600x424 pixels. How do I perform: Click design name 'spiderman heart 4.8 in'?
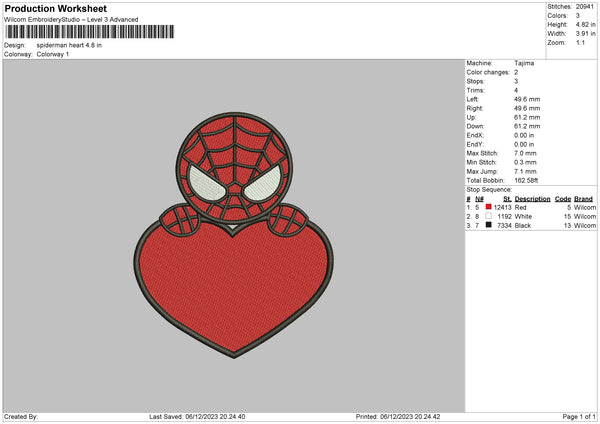pos(69,45)
